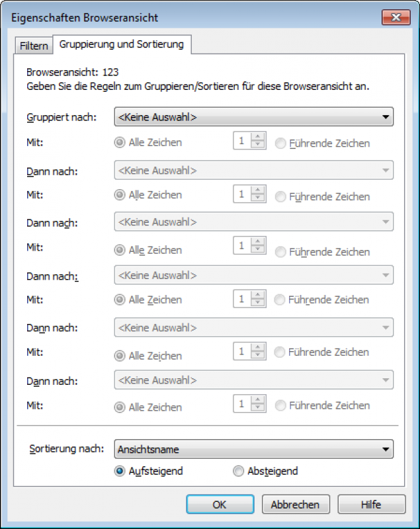Screen dimensions: 420x529
Task: Select the Gruppierung und Sortierung tab
Action: [123, 45]
